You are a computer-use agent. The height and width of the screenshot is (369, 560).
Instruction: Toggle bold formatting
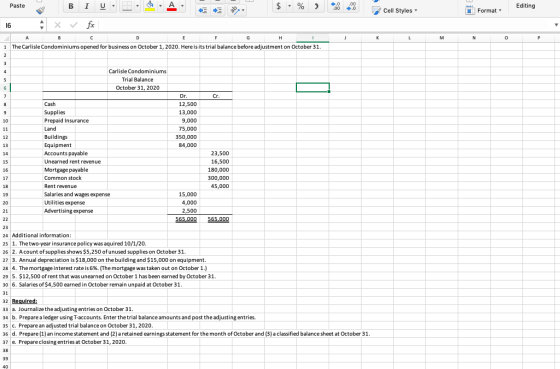71,6
